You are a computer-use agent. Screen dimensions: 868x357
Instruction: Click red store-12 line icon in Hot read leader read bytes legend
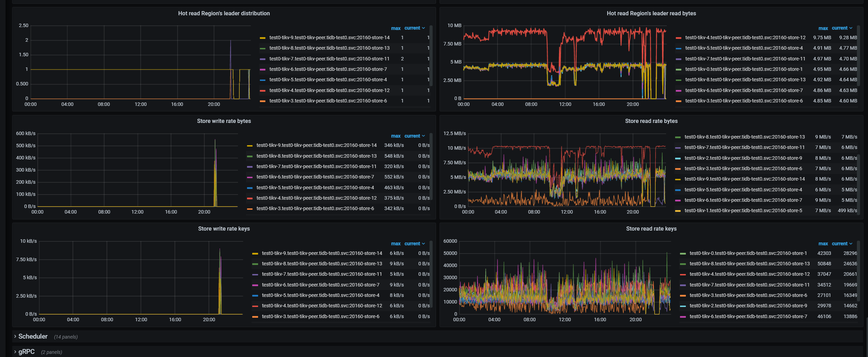[x=679, y=38]
